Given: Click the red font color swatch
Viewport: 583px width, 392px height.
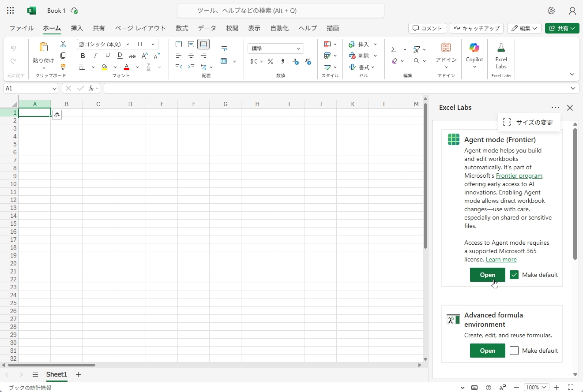Looking at the screenshot, I should coord(127,67).
